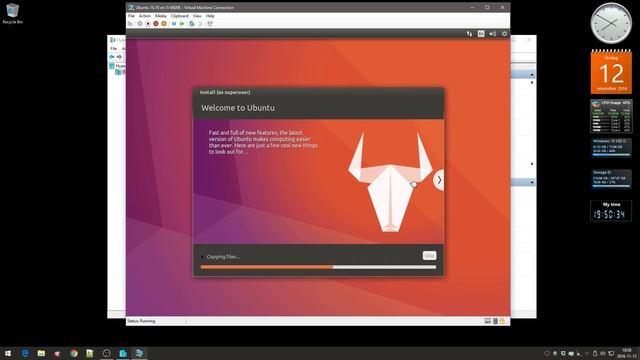Click the Ctrl+Alt+Del toolbar icon in VM Connection
This screenshot has width=640, height=360.
pyautogui.click(x=130, y=24)
